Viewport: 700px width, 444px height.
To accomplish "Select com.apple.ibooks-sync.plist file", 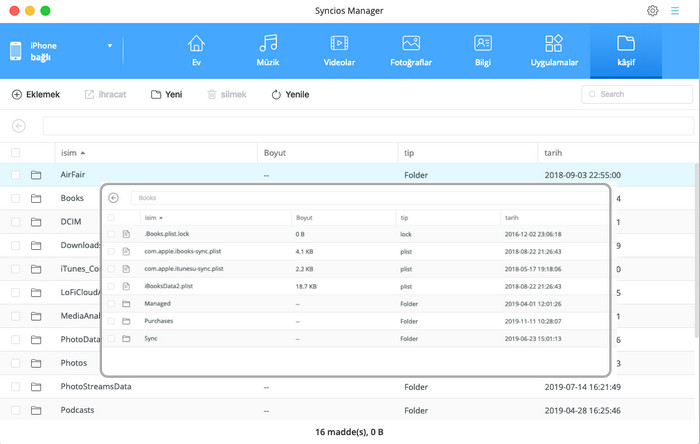I will click(x=183, y=251).
